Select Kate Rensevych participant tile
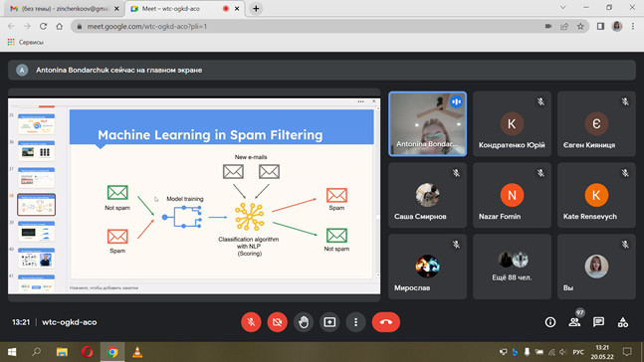The image size is (644, 362). 596,195
